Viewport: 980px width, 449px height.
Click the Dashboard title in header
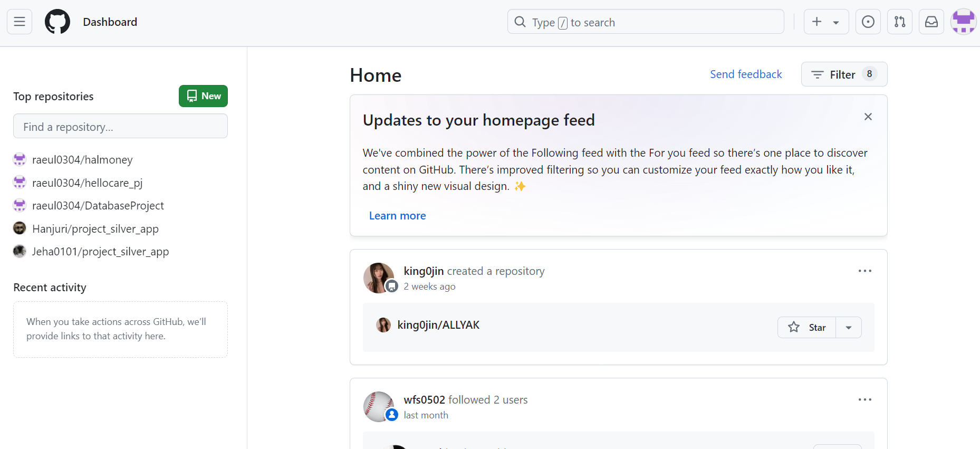pyautogui.click(x=110, y=22)
